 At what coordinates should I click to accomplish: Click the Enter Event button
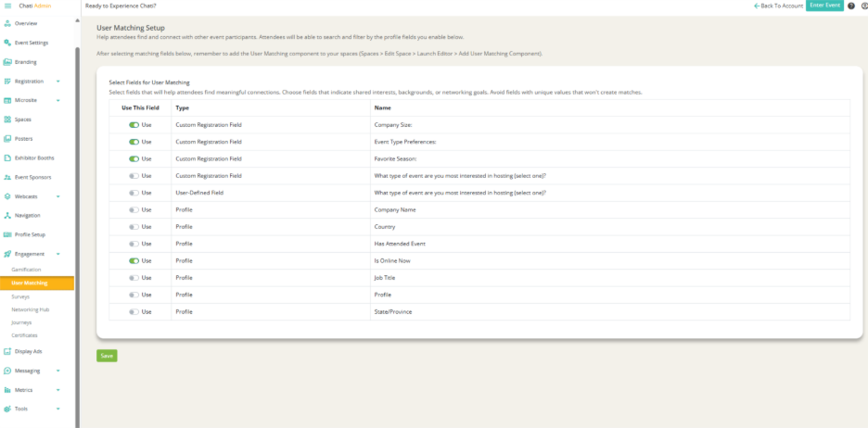[824, 6]
